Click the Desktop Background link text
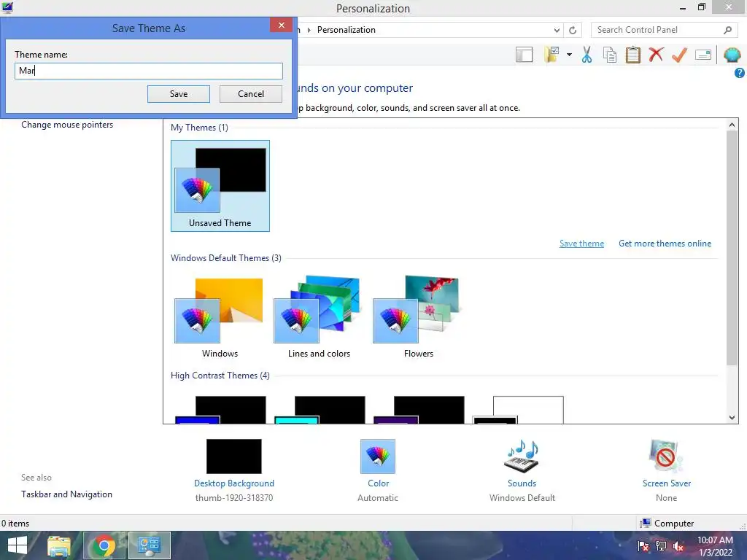The height and width of the screenshot is (560, 747). point(234,483)
